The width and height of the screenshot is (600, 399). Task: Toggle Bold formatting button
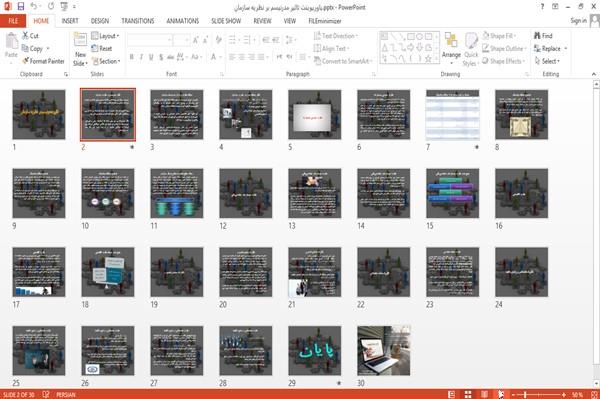click(132, 57)
